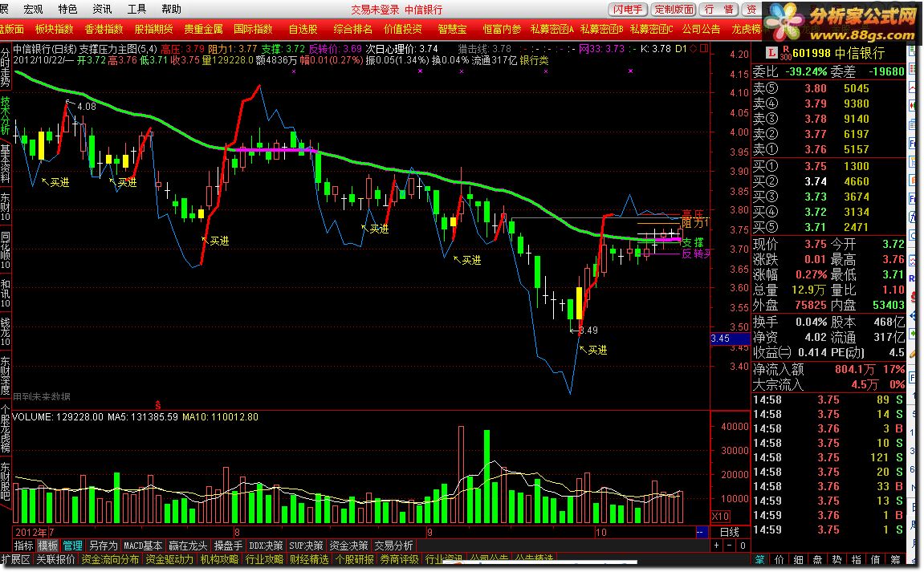Switch to SUP决策 indicator
924x572 pixels.
[306, 546]
